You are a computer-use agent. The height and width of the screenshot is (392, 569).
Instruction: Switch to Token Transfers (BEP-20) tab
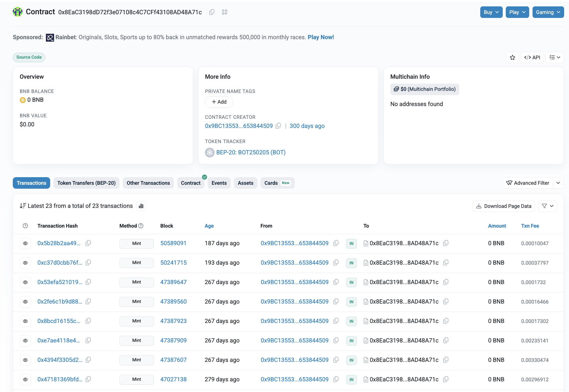(x=86, y=183)
